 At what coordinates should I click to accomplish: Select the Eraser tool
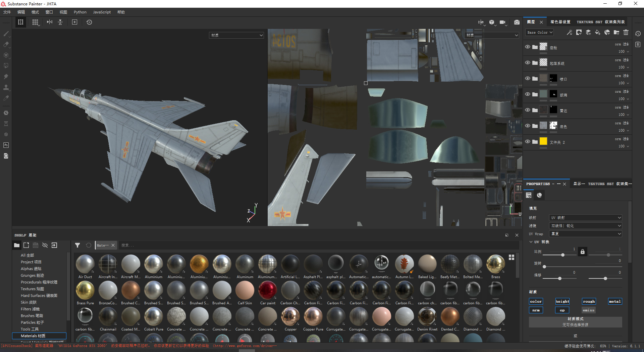click(x=6, y=44)
